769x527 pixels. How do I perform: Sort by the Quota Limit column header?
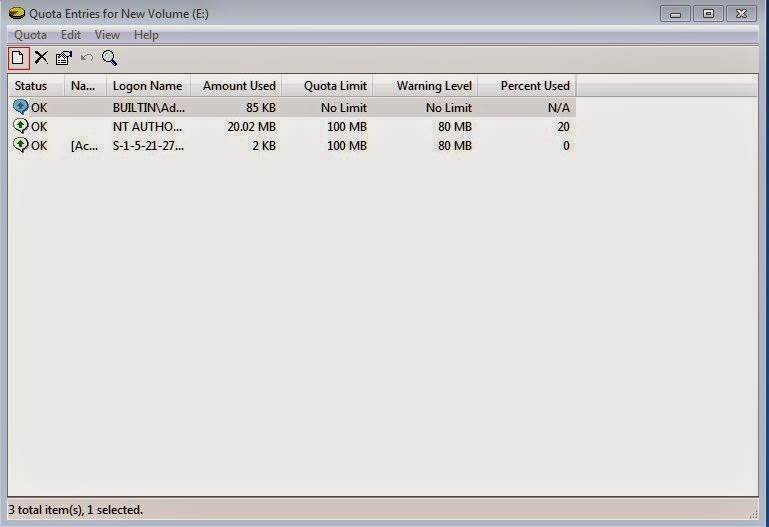(327, 86)
